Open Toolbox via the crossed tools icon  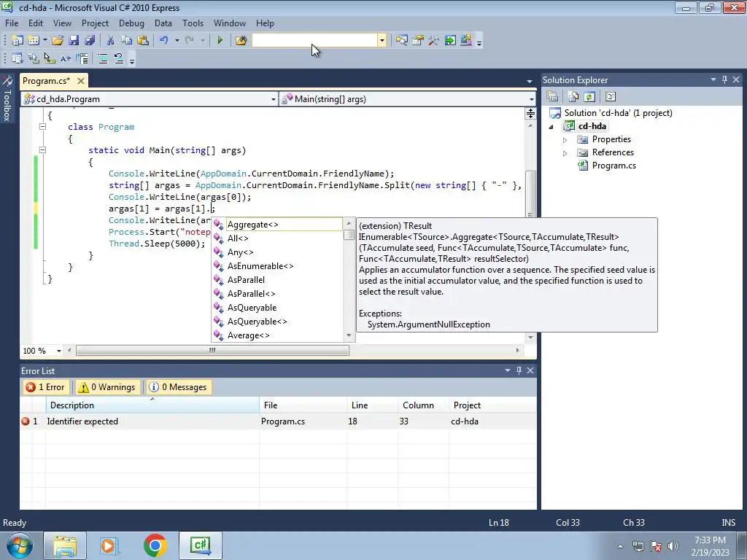[x=433, y=41]
